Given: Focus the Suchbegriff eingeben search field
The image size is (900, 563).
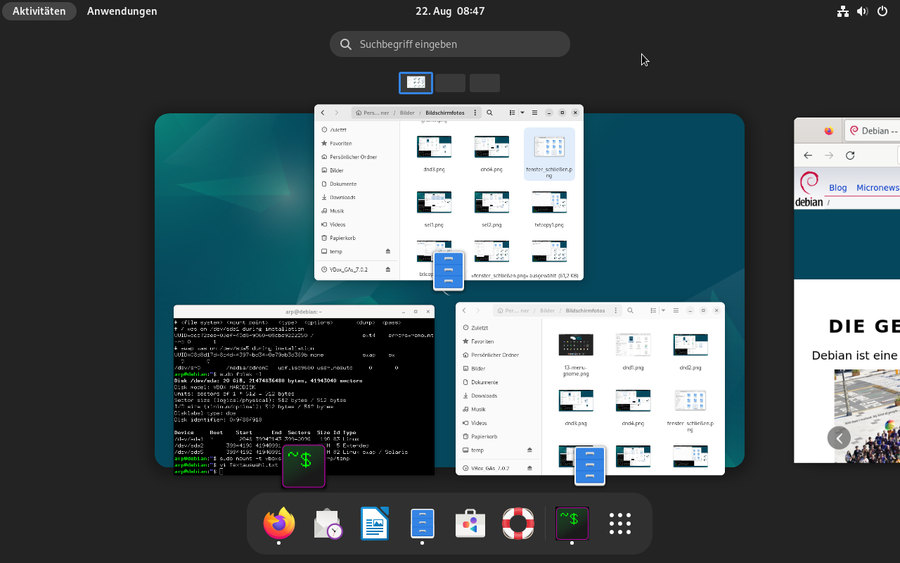Looking at the screenshot, I should tap(449, 44).
